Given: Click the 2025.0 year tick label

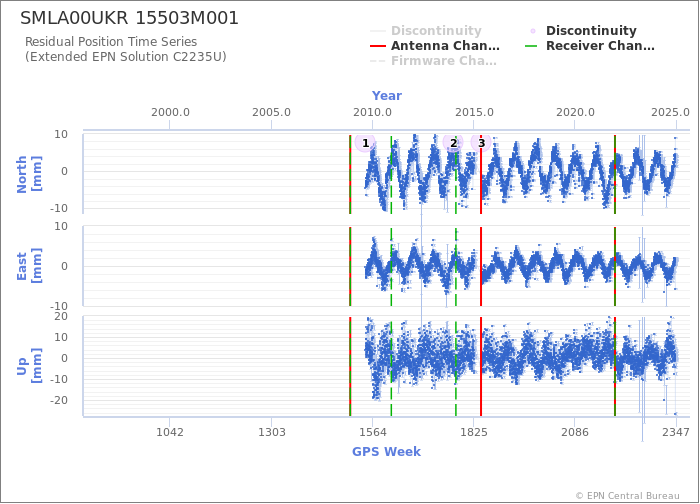Looking at the screenshot, I should 671,112.
